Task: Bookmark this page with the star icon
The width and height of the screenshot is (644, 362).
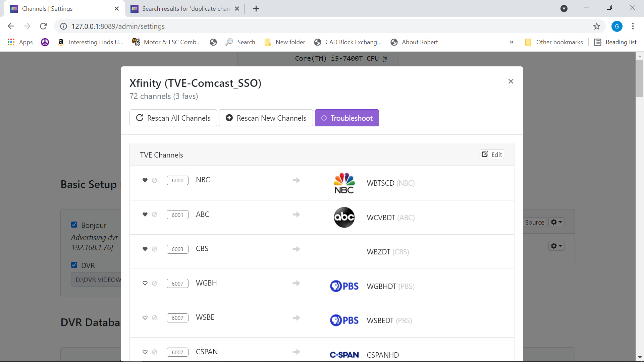Action: [596, 26]
